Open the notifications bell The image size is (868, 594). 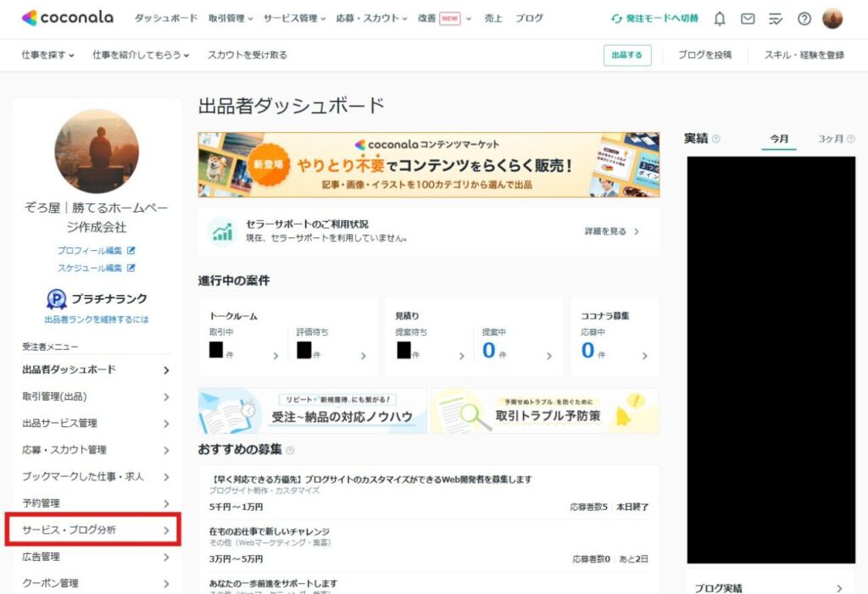(x=720, y=19)
